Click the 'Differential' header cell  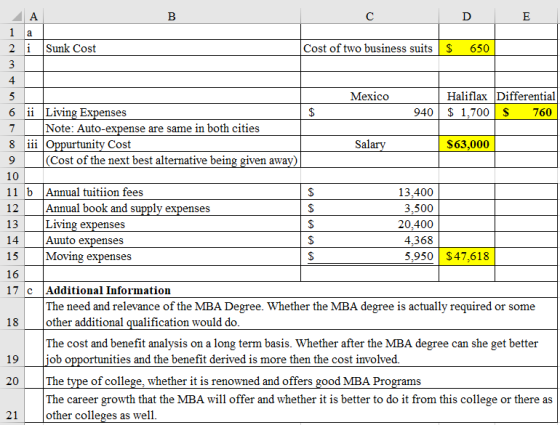pos(526,96)
